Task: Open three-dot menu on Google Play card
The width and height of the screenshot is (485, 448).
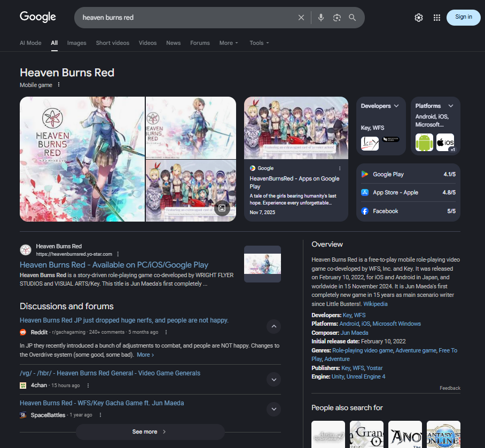Action: point(340,168)
